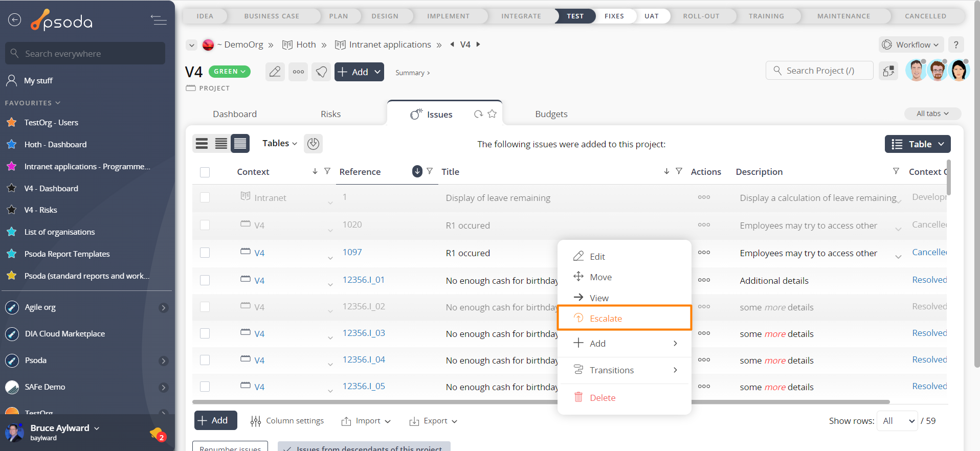Click the help question mark button
This screenshot has height=451, width=980.
[x=955, y=44]
